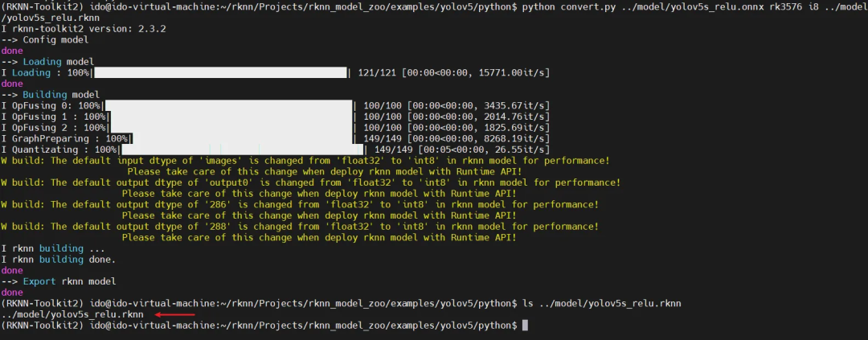Click the warning about 'images' input dtype
The width and height of the screenshot is (868, 340).
click(x=305, y=166)
